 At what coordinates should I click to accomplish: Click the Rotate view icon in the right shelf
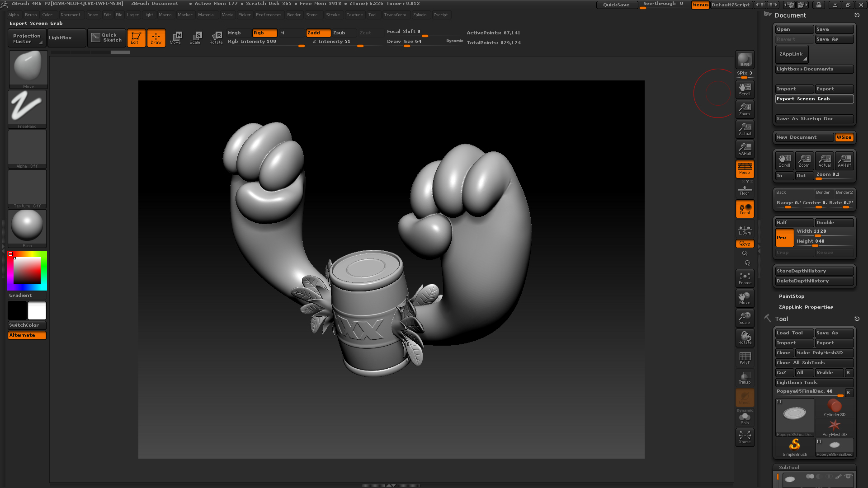pyautogui.click(x=745, y=338)
